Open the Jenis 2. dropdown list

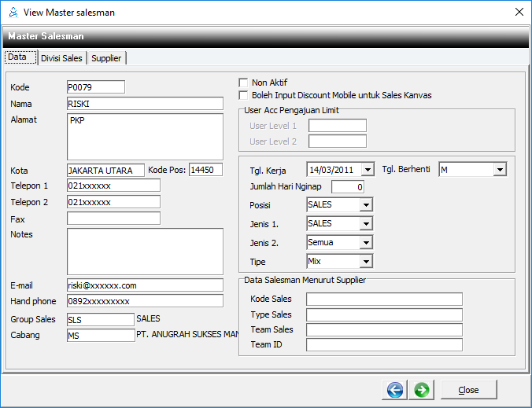pos(366,243)
